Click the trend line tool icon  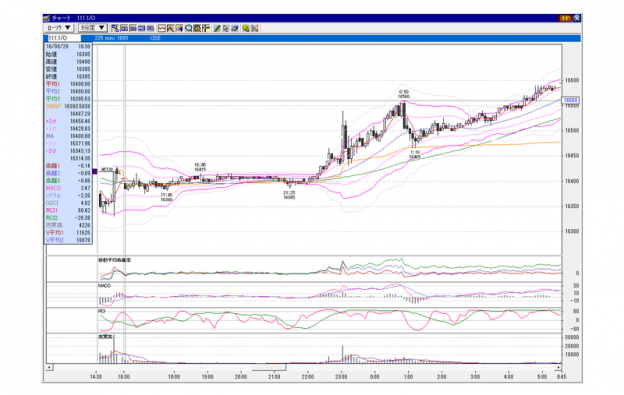tap(170, 28)
